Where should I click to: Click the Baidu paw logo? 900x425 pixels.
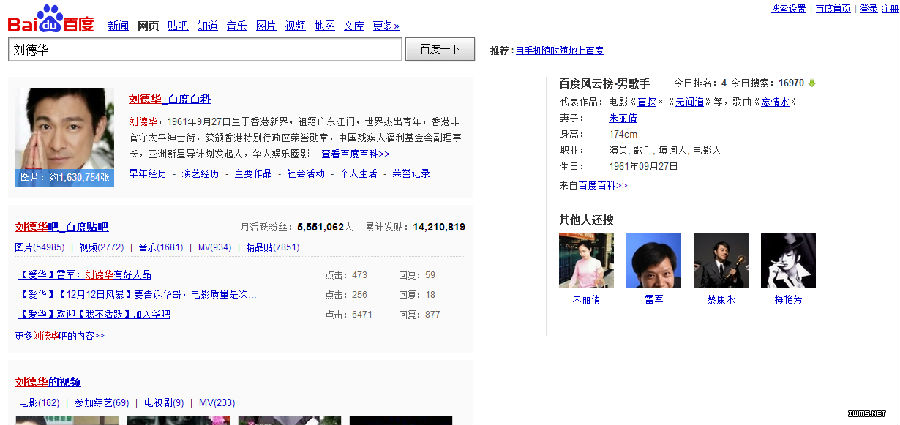pyautogui.click(x=51, y=19)
